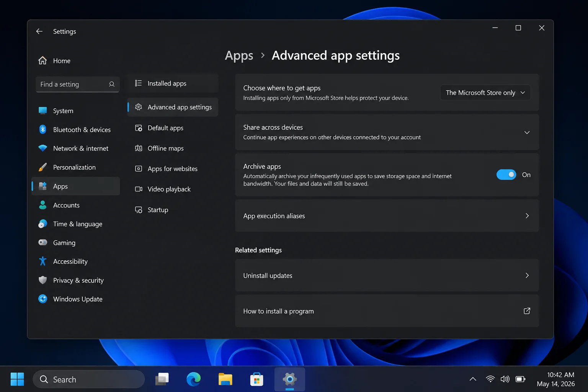Click the Network Wi-Fi diamond icon
The width and height of the screenshot is (588, 392).
(43, 148)
